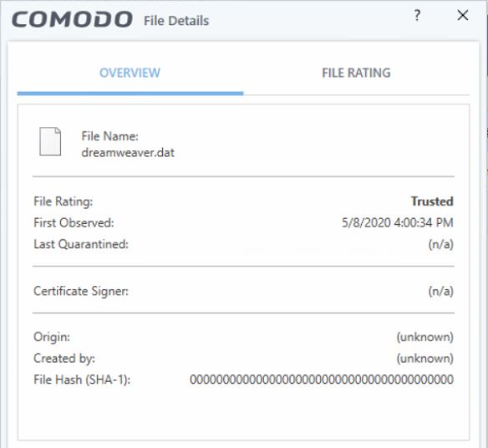Viewport: 488px width, 448px height.
Task: Select the OVERVIEW tab
Action: pyautogui.click(x=130, y=73)
